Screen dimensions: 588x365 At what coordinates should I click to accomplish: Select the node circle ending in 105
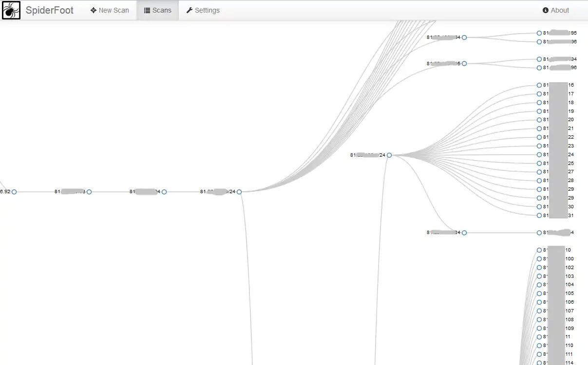point(539,293)
